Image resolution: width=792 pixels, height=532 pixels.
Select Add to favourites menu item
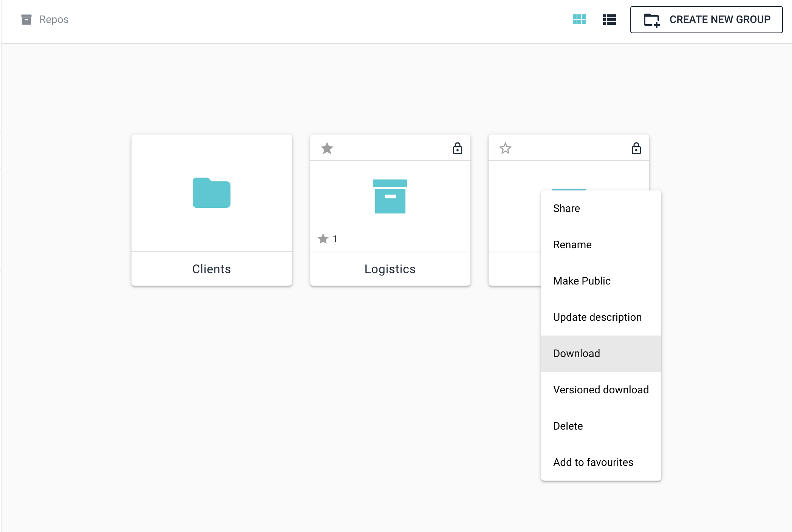[x=593, y=462]
